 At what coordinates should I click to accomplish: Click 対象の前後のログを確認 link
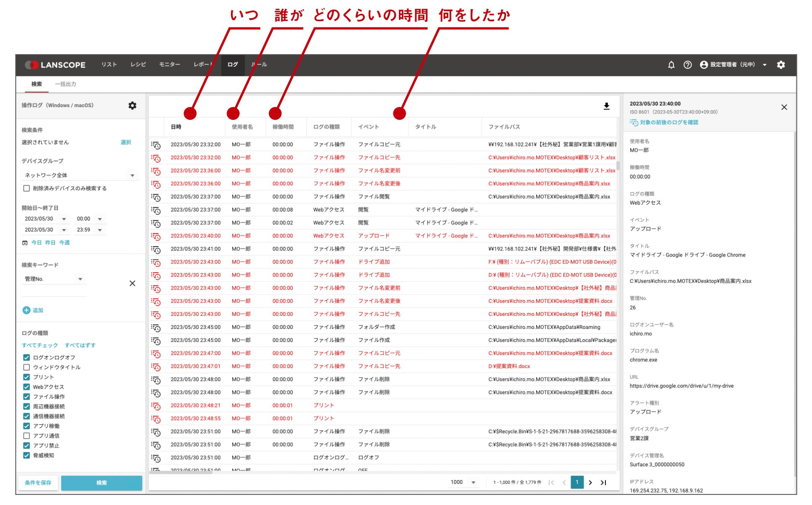pyautogui.click(x=668, y=122)
